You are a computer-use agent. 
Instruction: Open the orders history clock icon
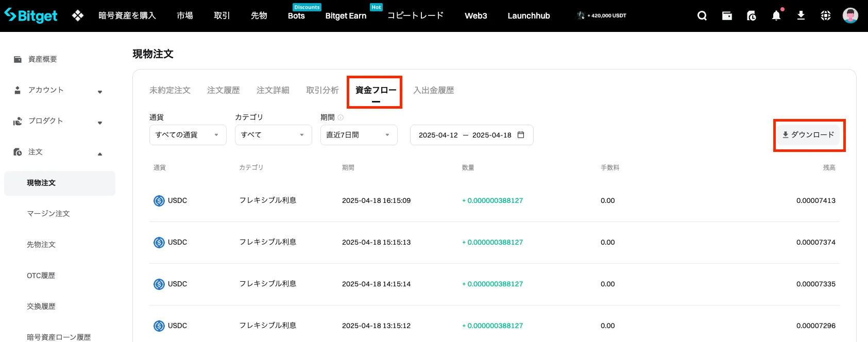[x=752, y=16]
